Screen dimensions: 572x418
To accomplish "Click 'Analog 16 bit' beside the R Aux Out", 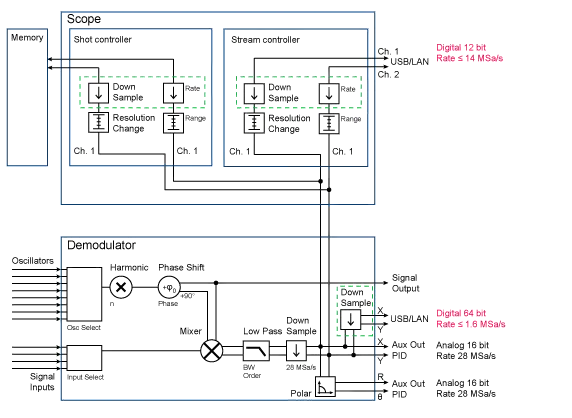I will [463, 383].
